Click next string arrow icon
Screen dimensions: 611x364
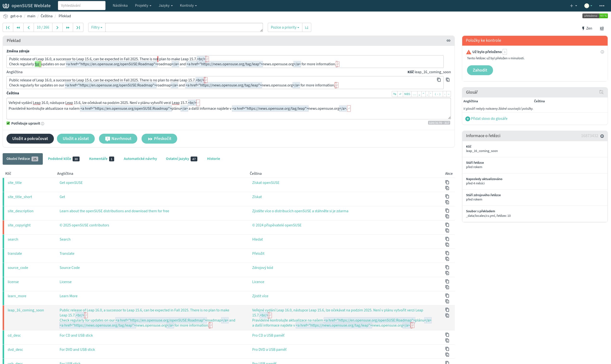tap(57, 27)
